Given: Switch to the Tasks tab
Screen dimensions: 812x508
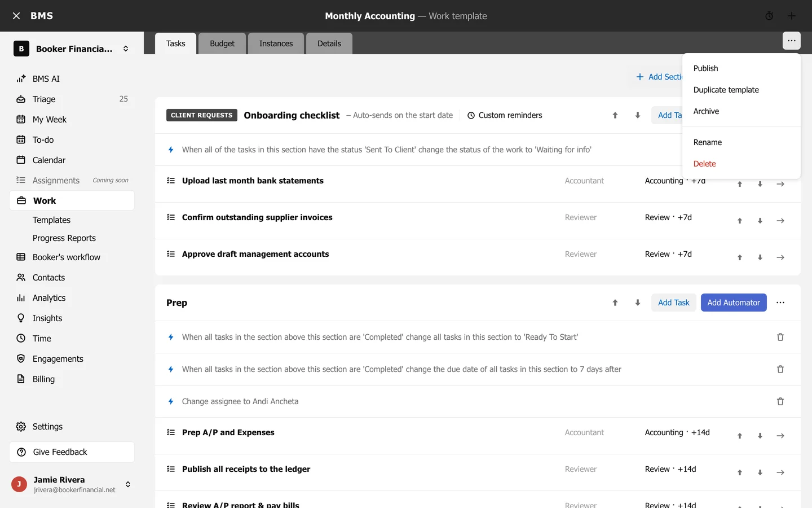Looking at the screenshot, I should click(x=176, y=43).
